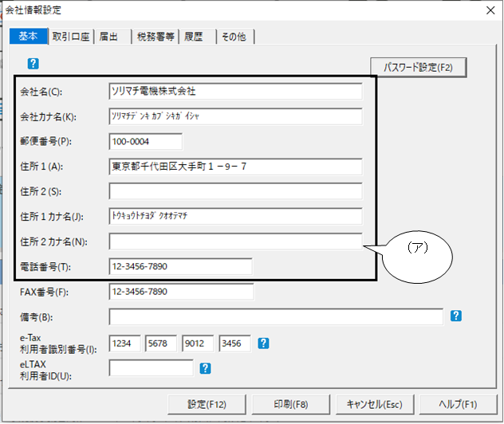Focus the empty 住所2カナ名 field
504x424 pixels.
point(235,241)
